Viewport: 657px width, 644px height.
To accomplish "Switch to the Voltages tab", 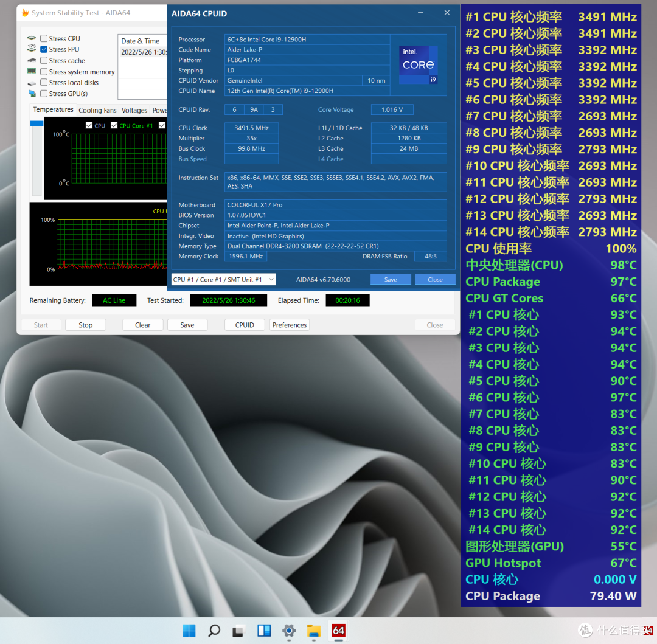I will click(134, 110).
